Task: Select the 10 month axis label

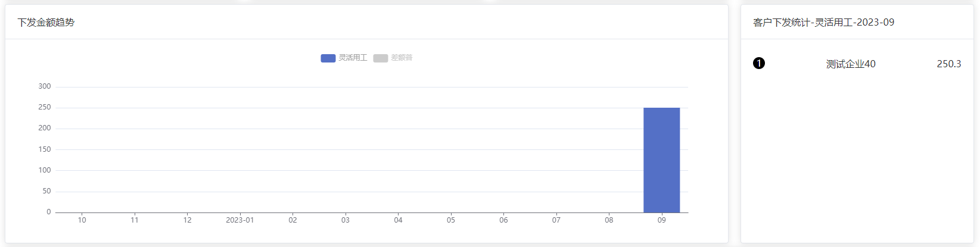Action: pos(82,220)
